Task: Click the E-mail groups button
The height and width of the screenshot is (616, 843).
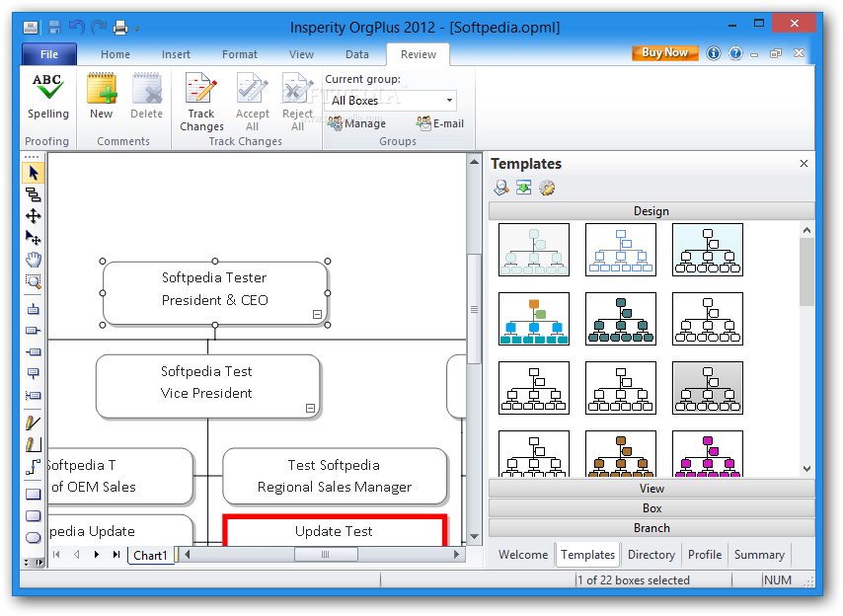Action: [440, 123]
